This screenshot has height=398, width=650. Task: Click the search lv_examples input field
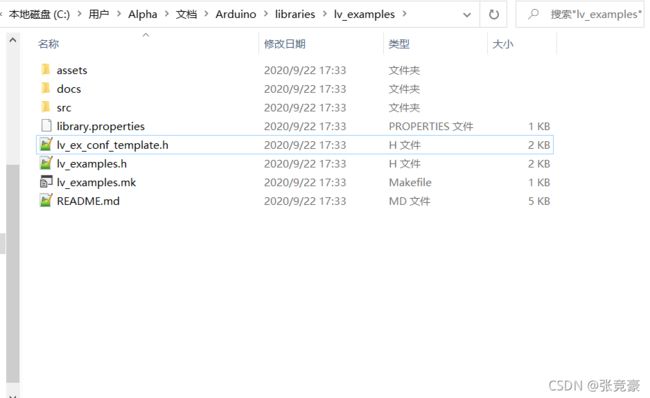click(580, 15)
